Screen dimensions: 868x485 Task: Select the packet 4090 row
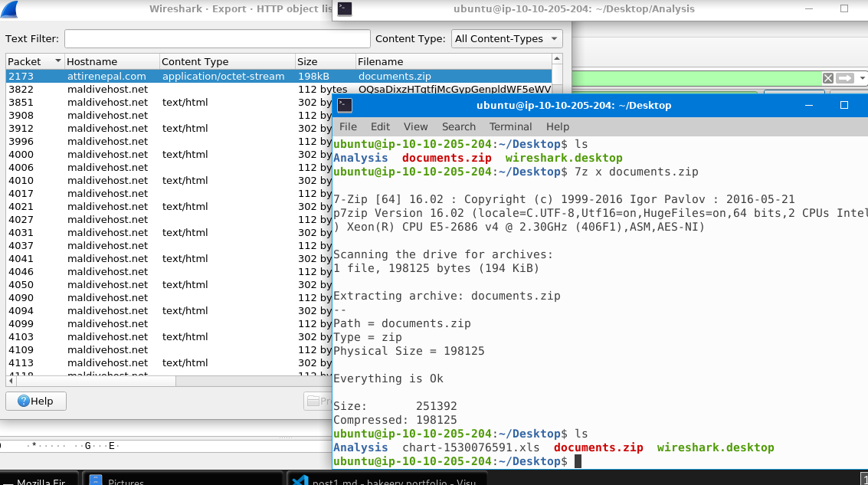pos(169,297)
